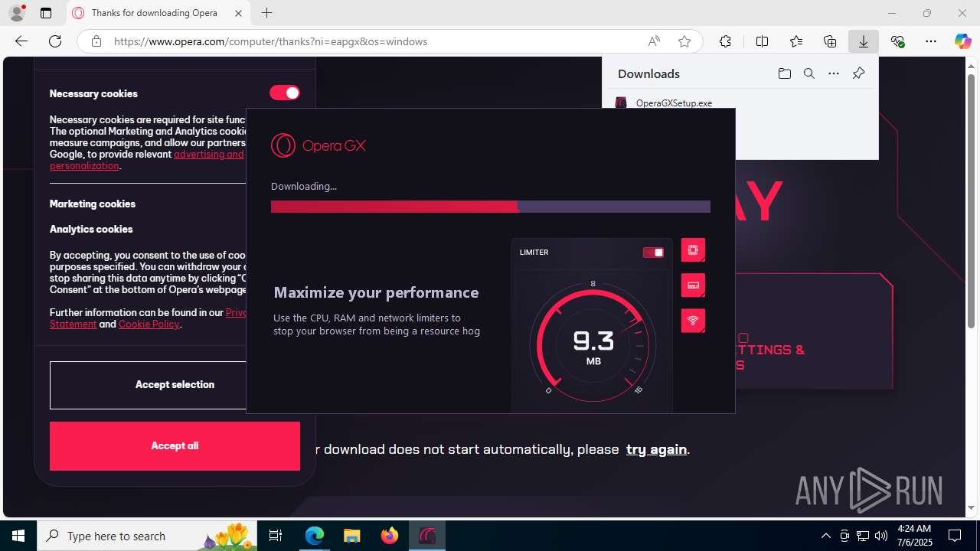Toggle split screen view
The height and width of the screenshot is (551, 980).
(762, 41)
